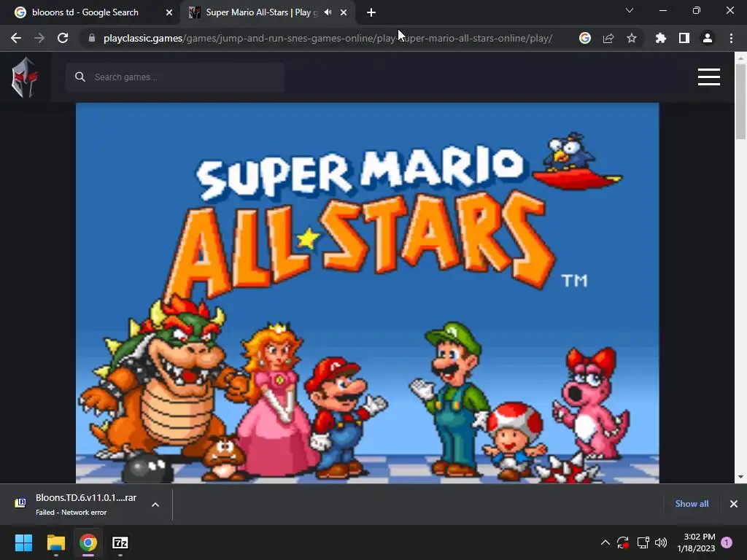Click the scrollbar down arrow
The image size is (747, 560).
pyautogui.click(x=740, y=477)
